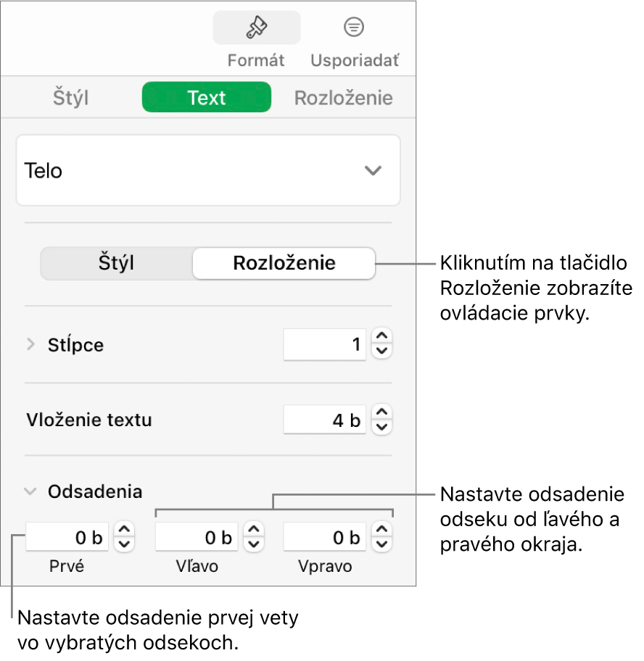Click the Vloženie textu decrement arrow
644x661 pixels.
coord(381,425)
